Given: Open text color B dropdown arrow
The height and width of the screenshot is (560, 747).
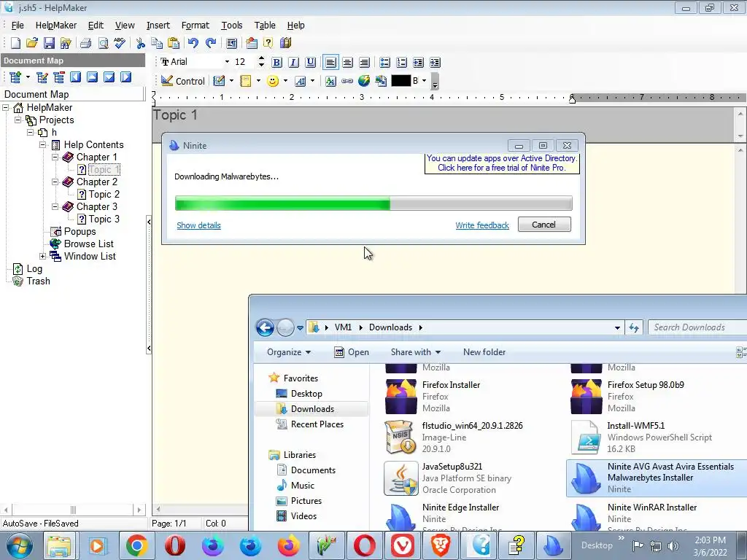Looking at the screenshot, I should 424,81.
